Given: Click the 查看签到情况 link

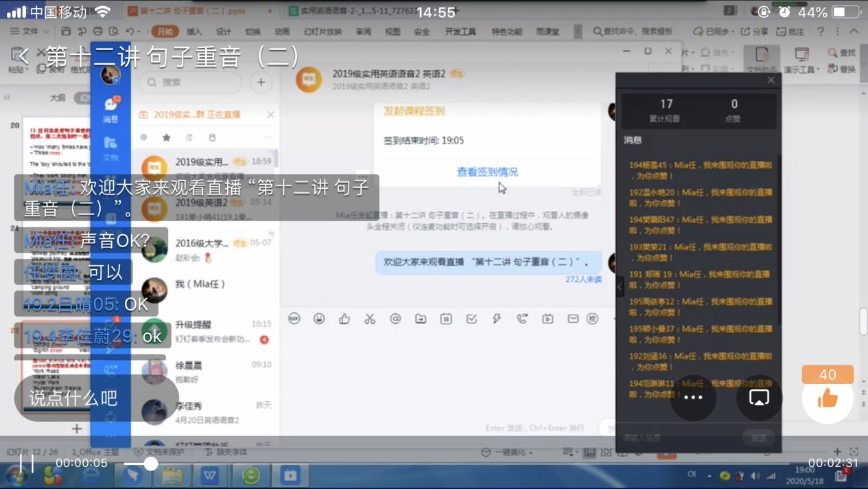Looking at the screenshot, I should [x=487, y=172].
